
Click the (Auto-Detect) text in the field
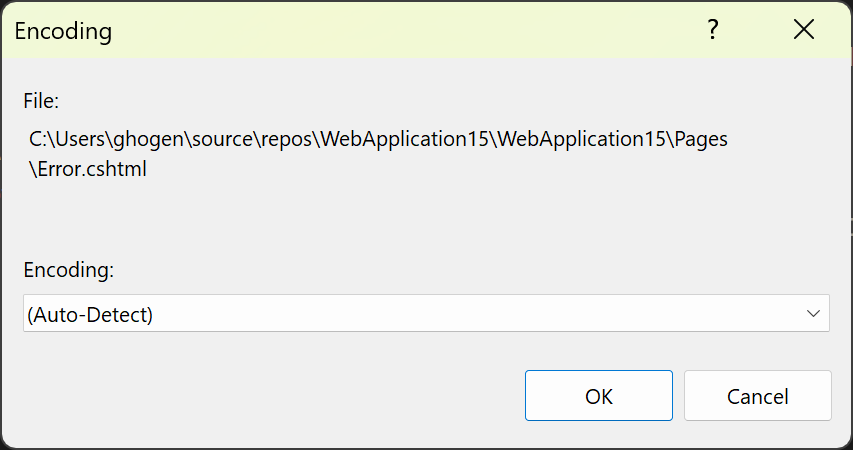coord(90,315)
